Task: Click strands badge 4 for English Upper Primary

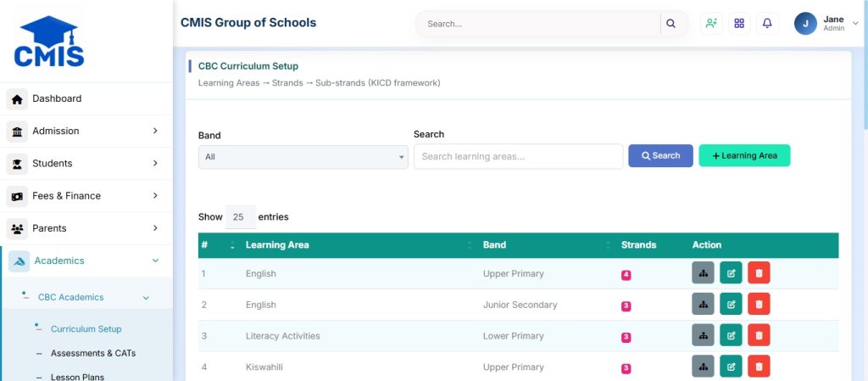Action: 626,275
